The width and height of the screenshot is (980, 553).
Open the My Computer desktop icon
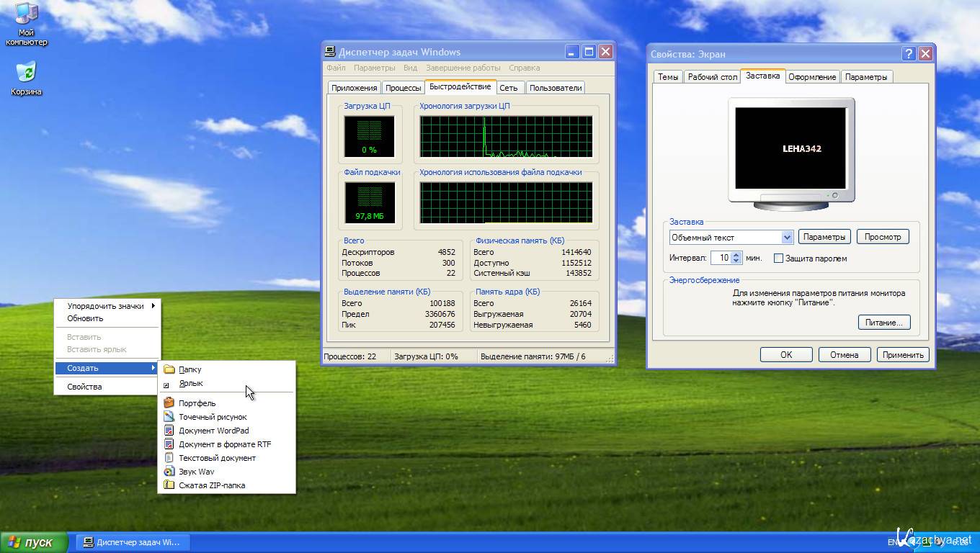[x=26, y=16]
